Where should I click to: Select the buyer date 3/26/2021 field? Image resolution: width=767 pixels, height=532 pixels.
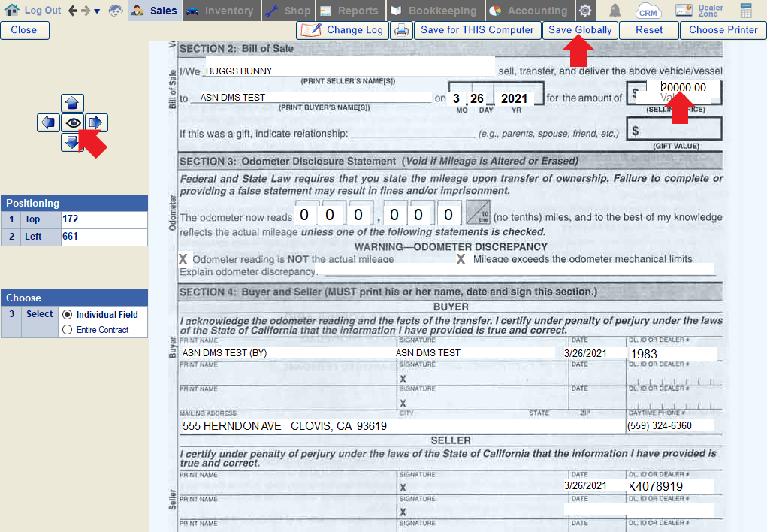[594, 353]
